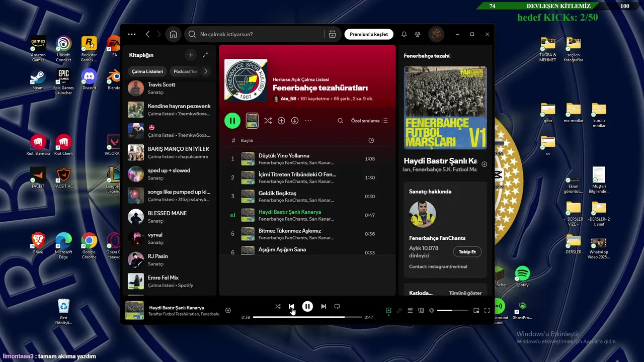Skip to next track

coord(324,306)
